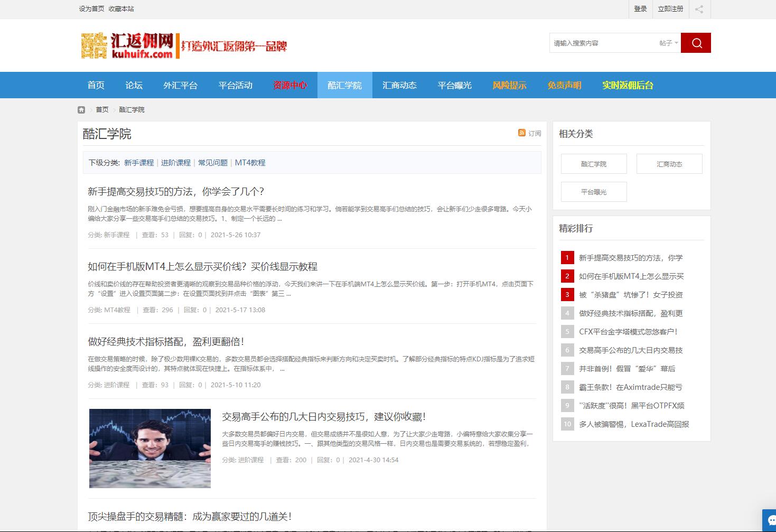Select the 外汇平台 navigation tab
The width and height of the screenshot is (776, 532).
point(180,85)
